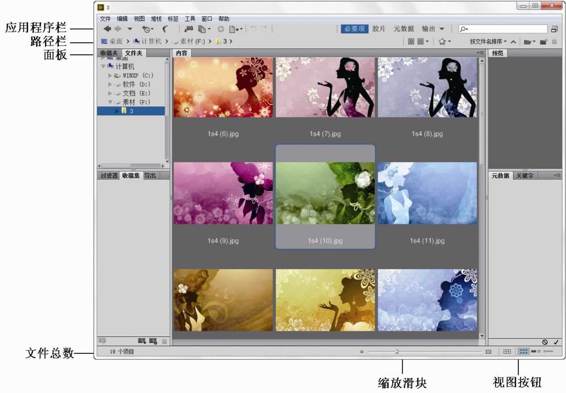566x393 pixels.
Task: Click the create new folder icon
Action: [x=543, y=42]
